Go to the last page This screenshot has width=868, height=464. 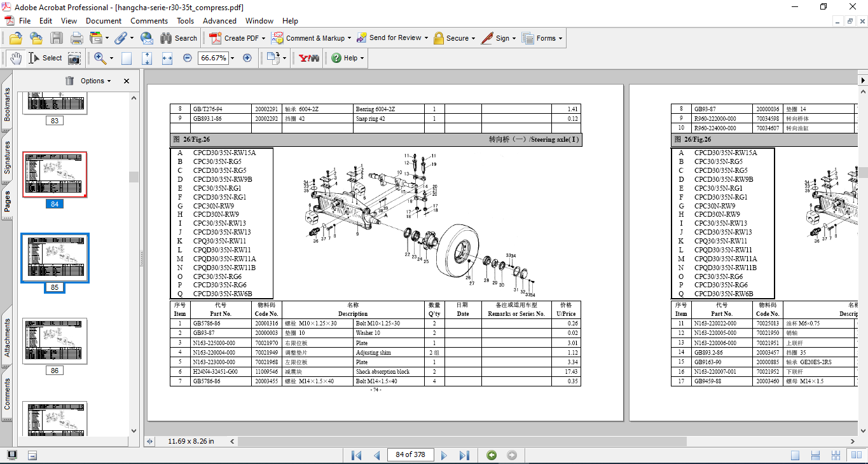point(464,455)
